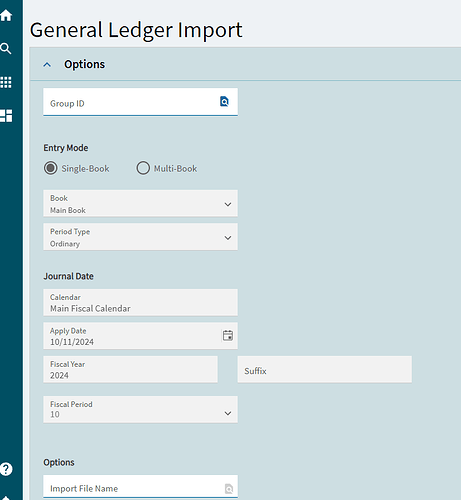Open the Book dropdown showing Main Book
The height and width of the screenshot is (500, 461).
140,203
